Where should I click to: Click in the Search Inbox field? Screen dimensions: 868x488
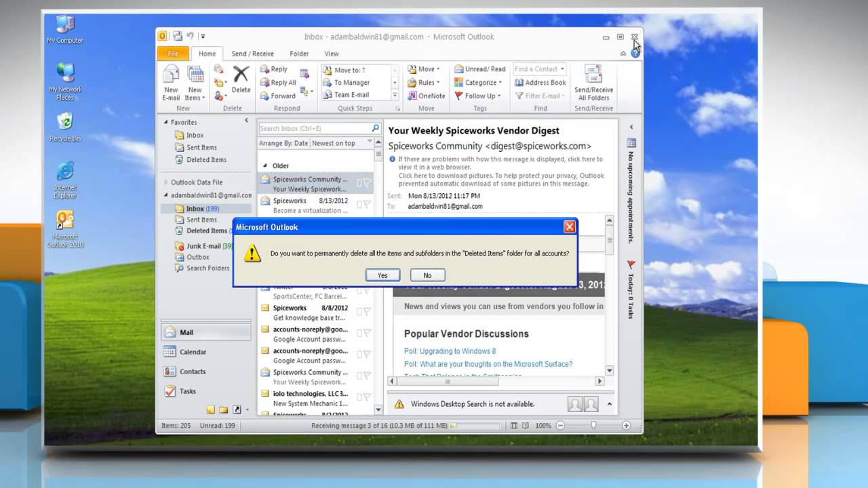point(314,128)
